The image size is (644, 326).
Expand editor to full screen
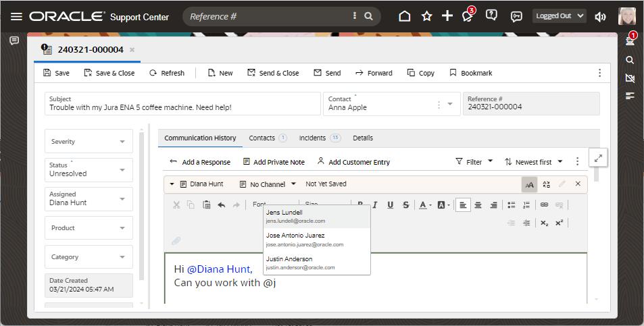598,158
